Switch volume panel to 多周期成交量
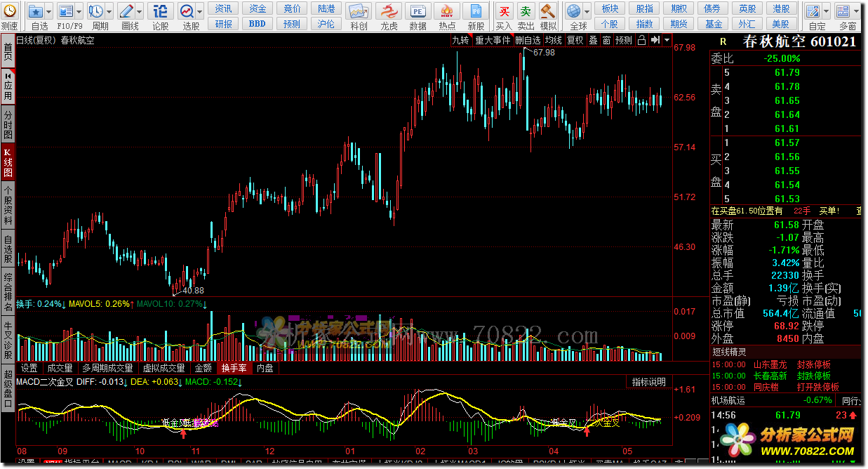Image resolution: width=868 pixels, height=469 pixels. (x=107, y=368)
